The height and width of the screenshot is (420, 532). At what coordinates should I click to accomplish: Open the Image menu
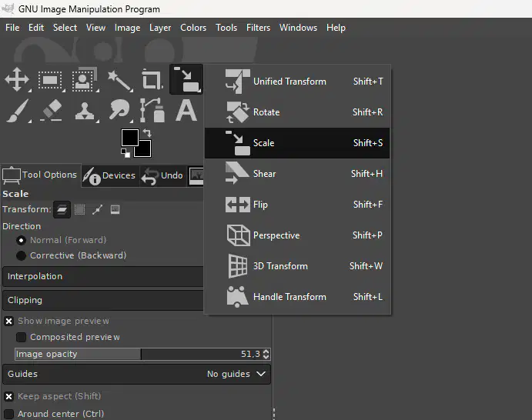point(127,28)
